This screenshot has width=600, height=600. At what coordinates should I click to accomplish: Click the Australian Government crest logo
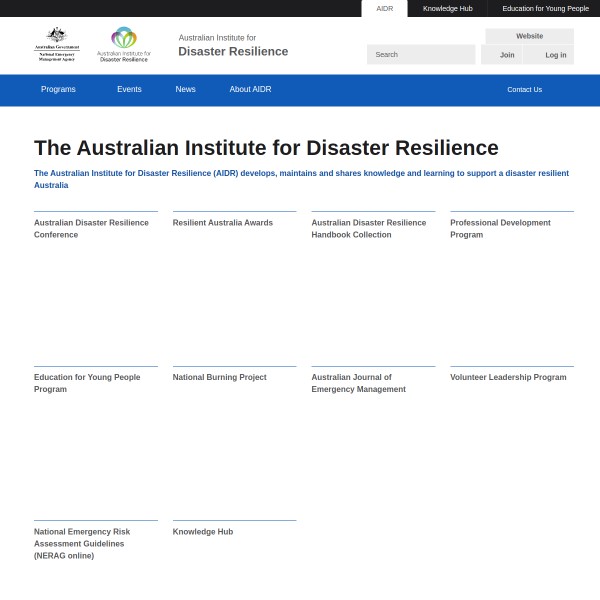coord(57,45)
